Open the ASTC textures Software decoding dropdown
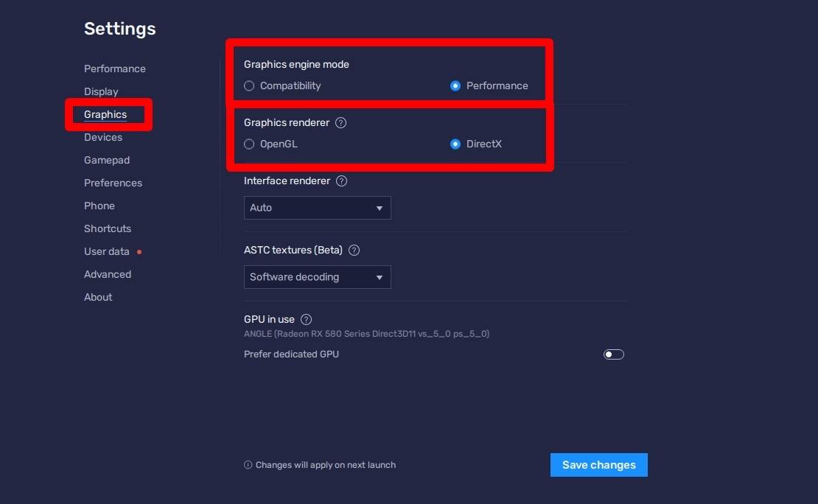 (317, 277)
